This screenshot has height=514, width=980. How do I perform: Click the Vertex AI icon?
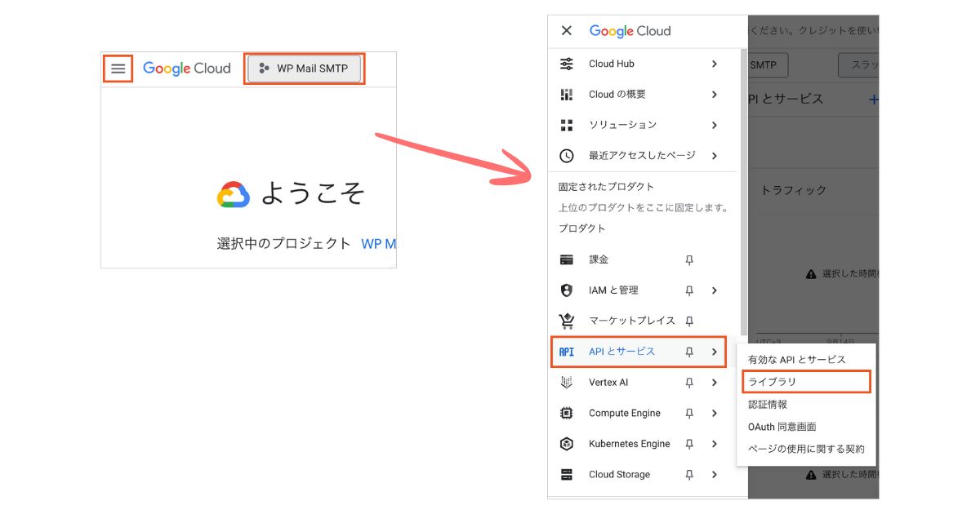pyautogui.click(x=566, y=383)
